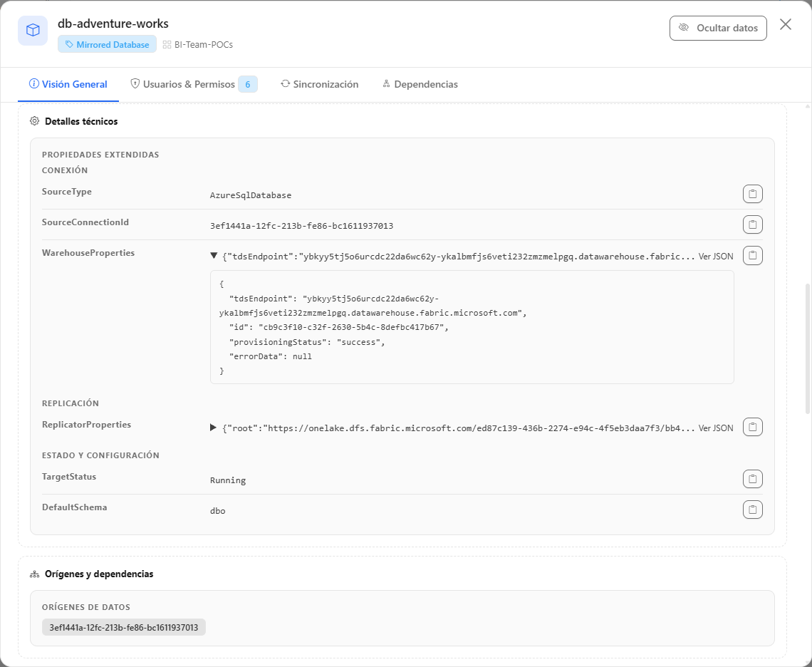
Task: Close the database details dialog
Action: click(785, 24)
